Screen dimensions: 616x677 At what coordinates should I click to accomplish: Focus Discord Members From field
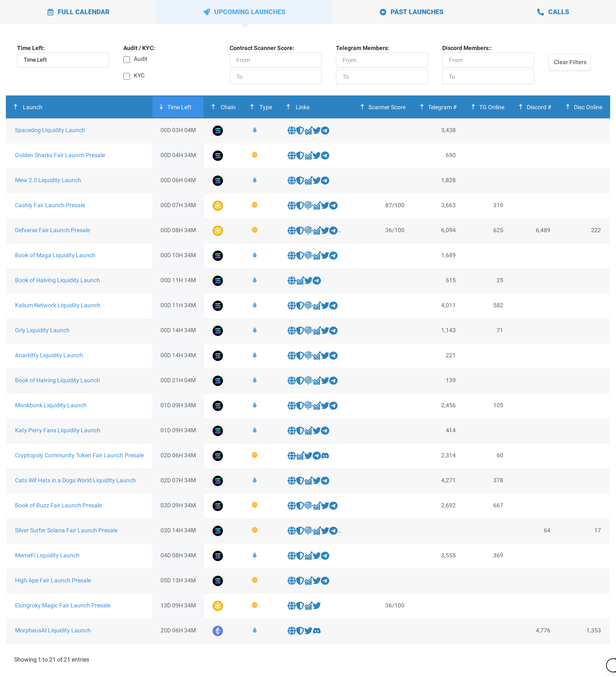pyautogui.click(x=488, y=60)
